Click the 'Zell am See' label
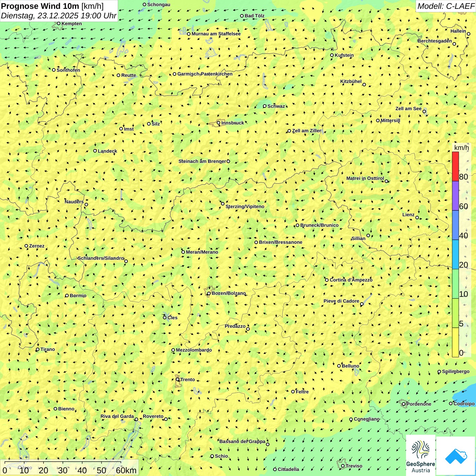This screenshot has width=476, height=476. click(x=408, y=108)
